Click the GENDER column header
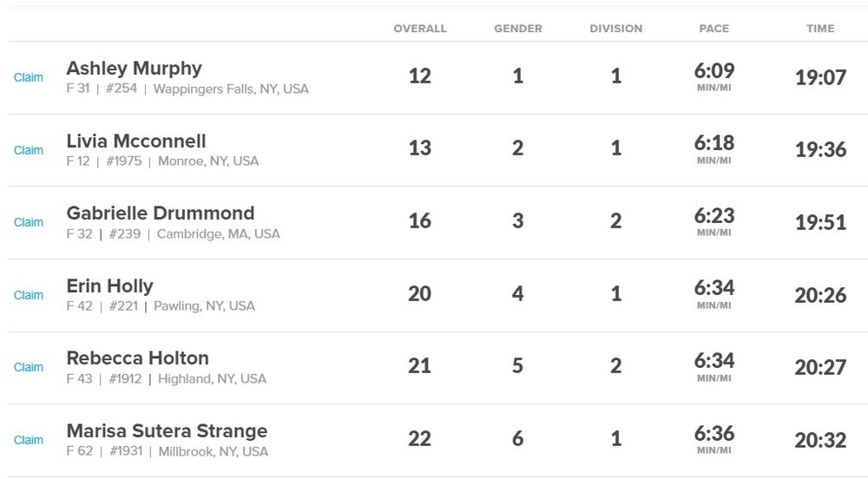The width and height of the screenshot is (868, 479). click(518, 29)
